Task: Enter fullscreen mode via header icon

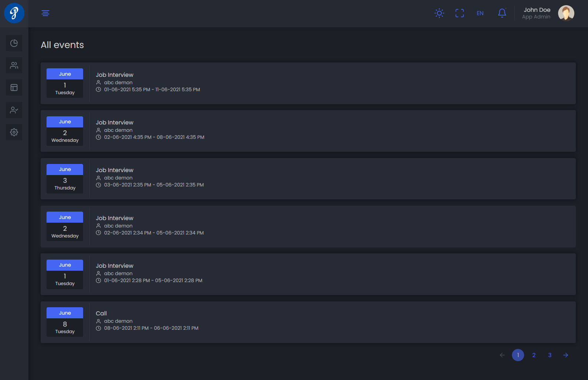Action: click(459, 13)
